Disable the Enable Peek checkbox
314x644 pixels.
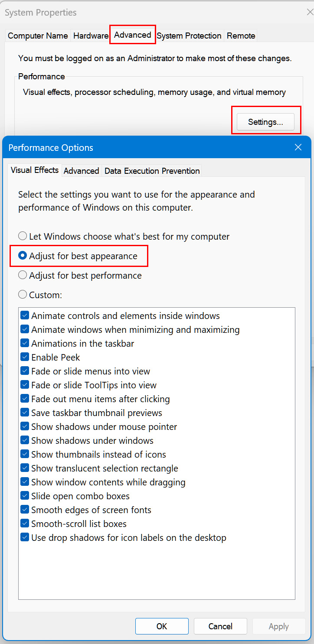(x=25, y=358)
